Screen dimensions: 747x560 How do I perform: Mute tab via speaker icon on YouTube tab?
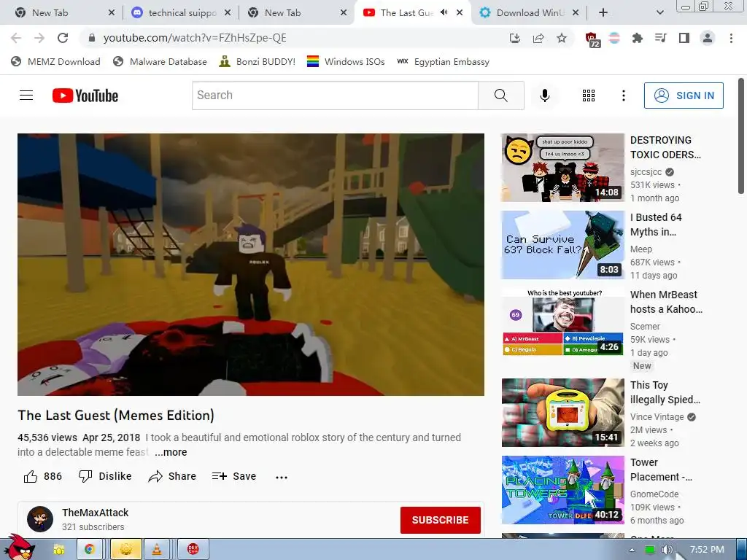[444, 12]
